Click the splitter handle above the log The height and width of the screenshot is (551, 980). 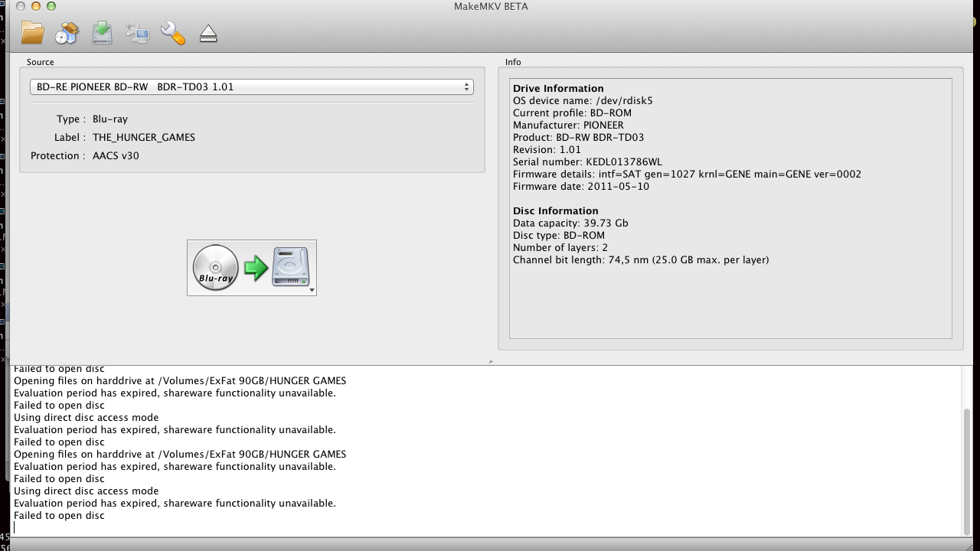click(x=490, y=362)
